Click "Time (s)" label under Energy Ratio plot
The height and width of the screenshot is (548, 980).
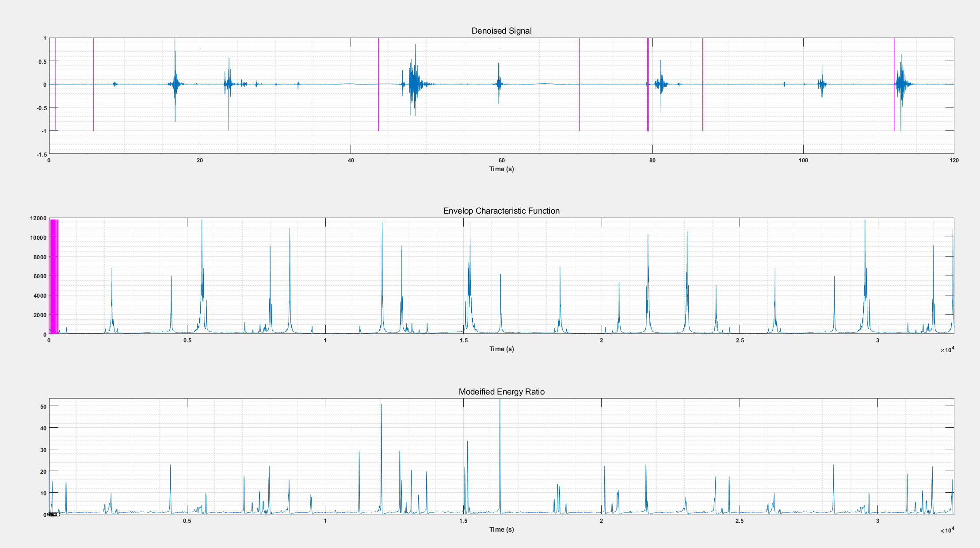[x=501, y=529]
